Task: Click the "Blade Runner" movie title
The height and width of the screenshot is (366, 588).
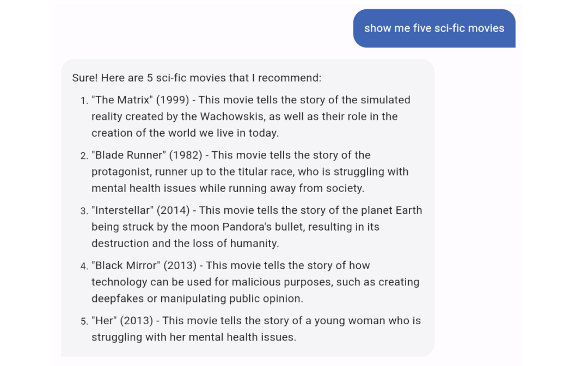Action: tap(129, 155)
